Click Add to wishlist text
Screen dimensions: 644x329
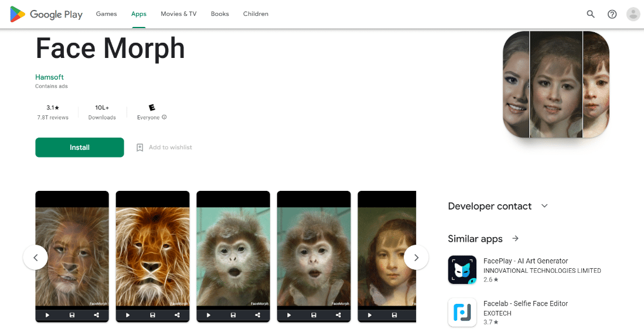coord(170,148)
